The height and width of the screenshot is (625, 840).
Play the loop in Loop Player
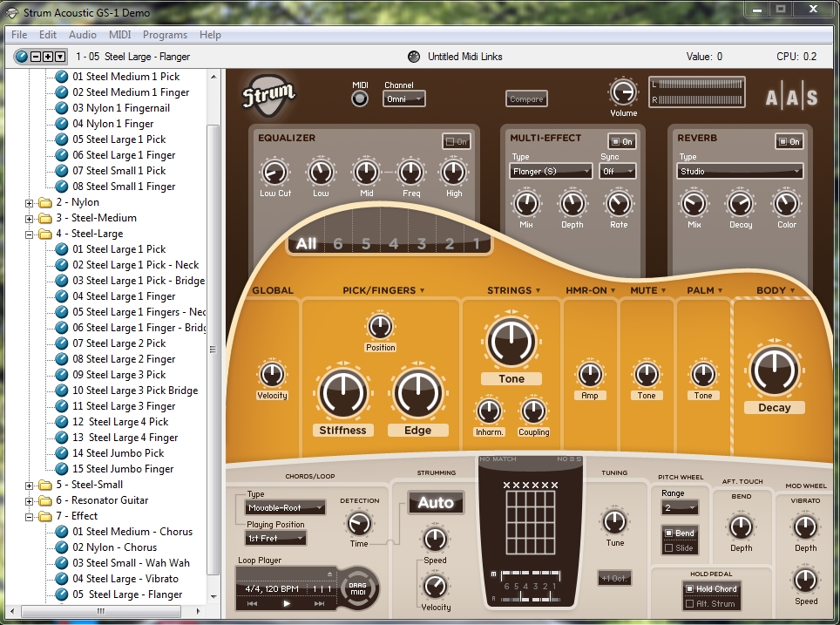pos(287,603)
